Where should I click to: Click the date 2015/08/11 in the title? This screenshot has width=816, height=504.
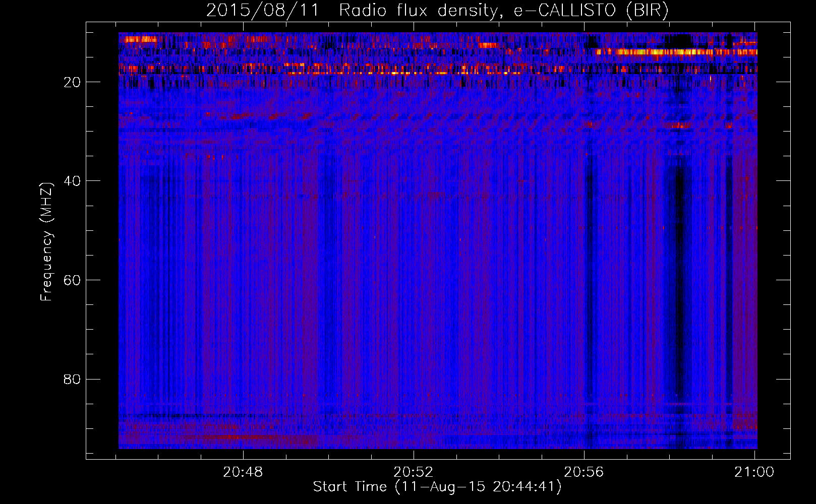[263, 11]
